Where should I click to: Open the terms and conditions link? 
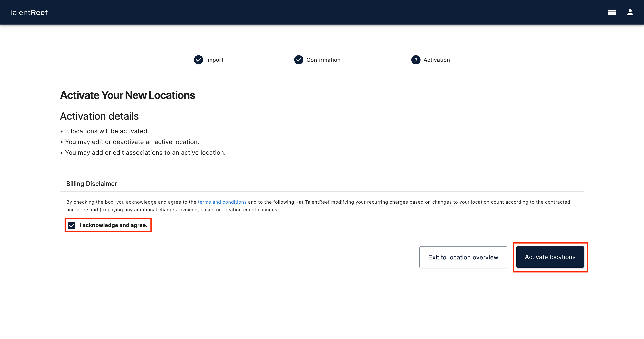coord(222,202)
